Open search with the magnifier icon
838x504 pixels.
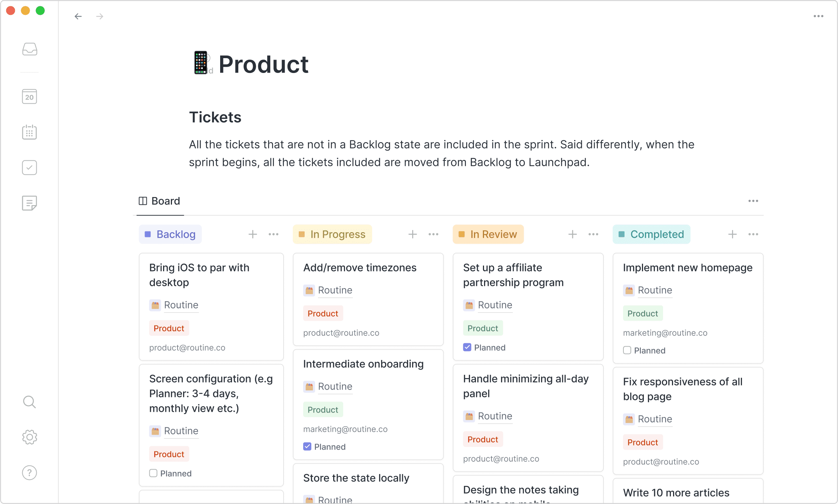point(30,402)
